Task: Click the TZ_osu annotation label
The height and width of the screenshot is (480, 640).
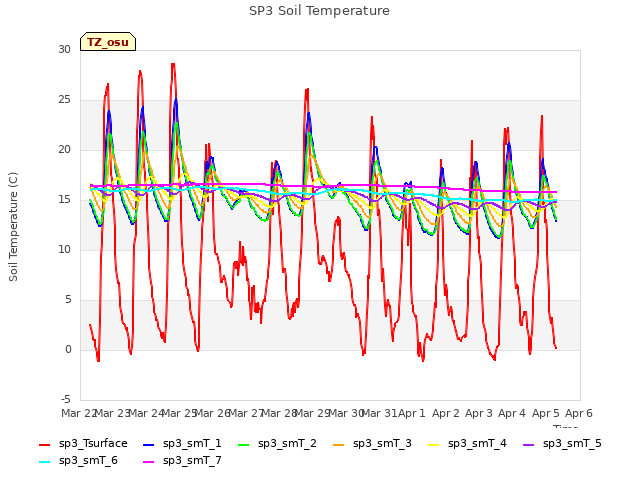Action: [x=108, y=42]
